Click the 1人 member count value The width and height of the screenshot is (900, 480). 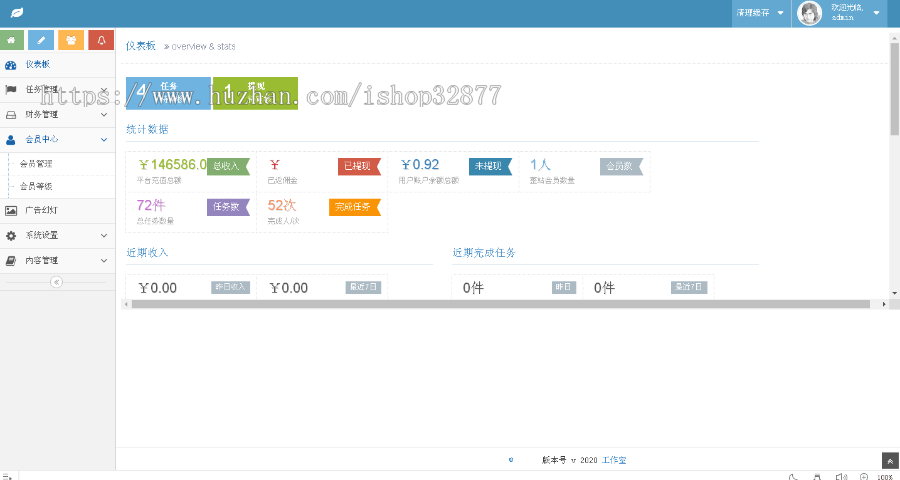click(540, 165)
